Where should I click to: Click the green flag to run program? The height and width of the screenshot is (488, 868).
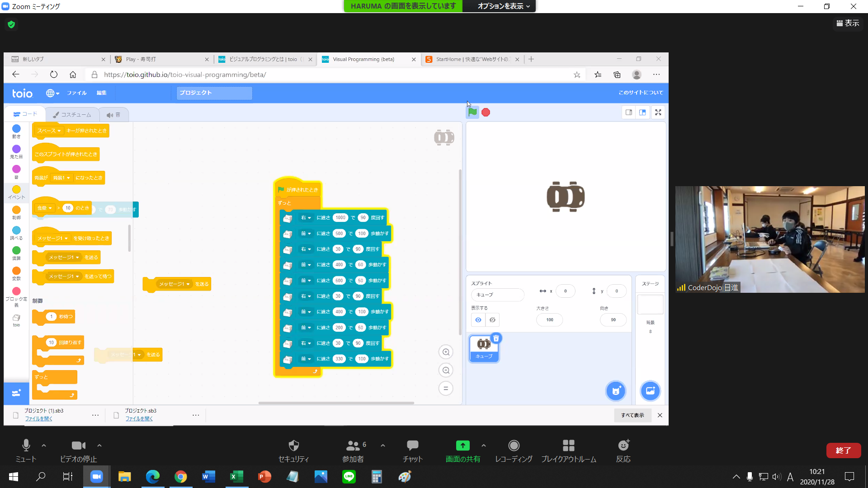pyautogui.click(x=472, y=112)
